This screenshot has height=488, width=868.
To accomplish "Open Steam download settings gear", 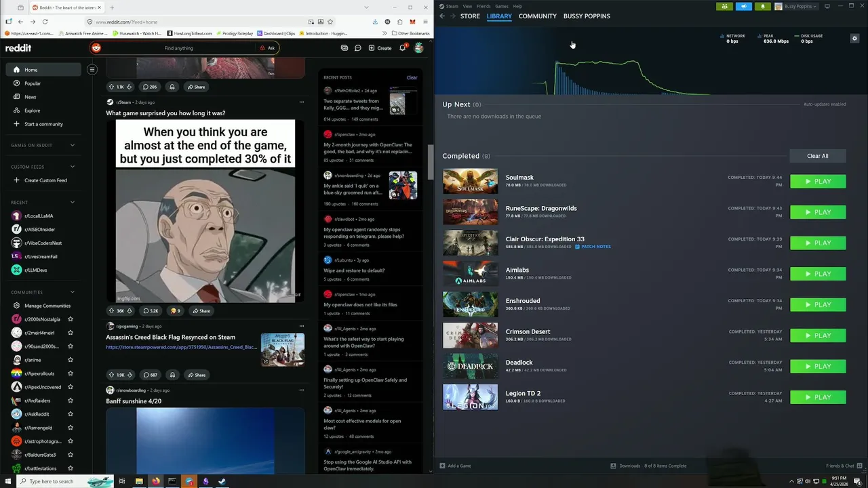I will pyautogui.click(x=854, y=39).
